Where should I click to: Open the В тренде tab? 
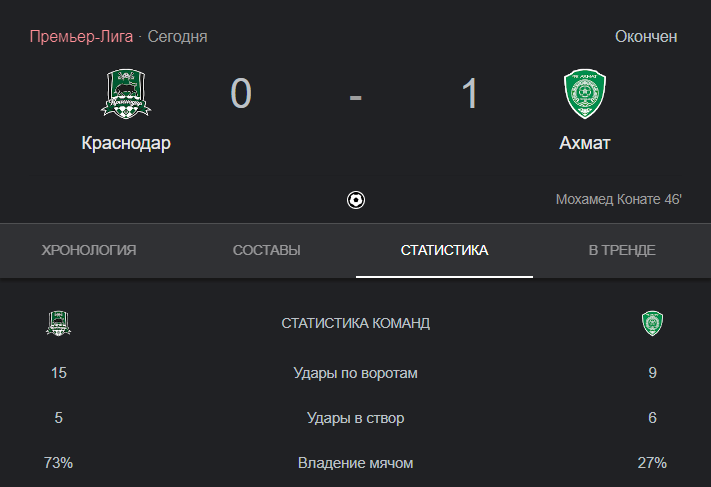pos(622,250)
